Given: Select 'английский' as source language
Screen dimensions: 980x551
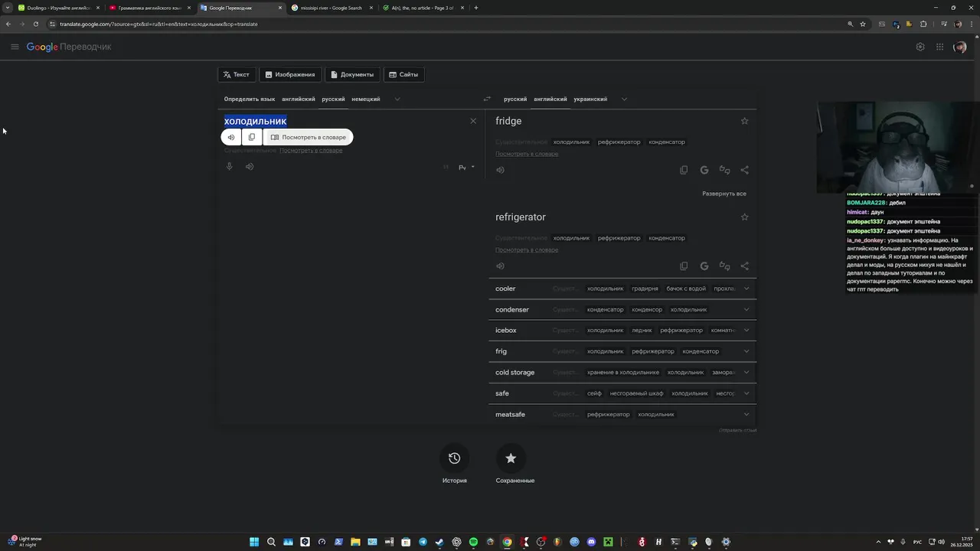Looking at the screenshot, I should click(299, 99).
